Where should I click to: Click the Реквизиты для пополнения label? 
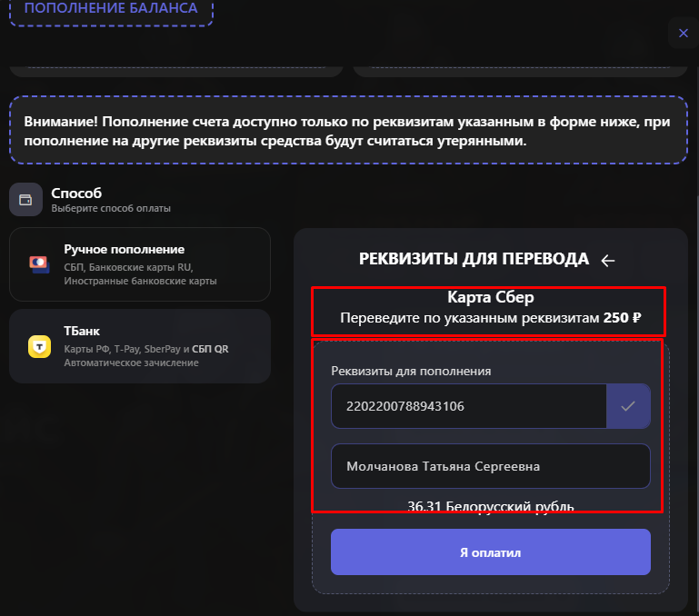tap(411, 370)
